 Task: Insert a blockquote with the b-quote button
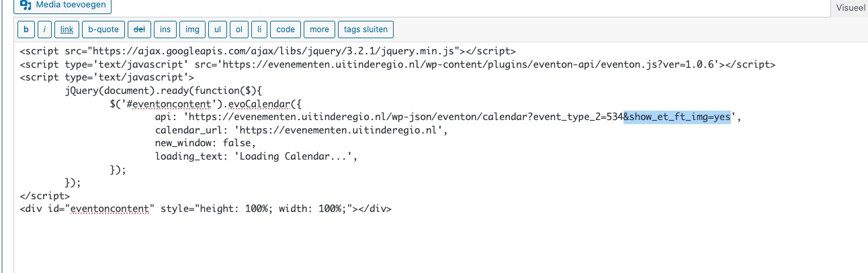103,30
